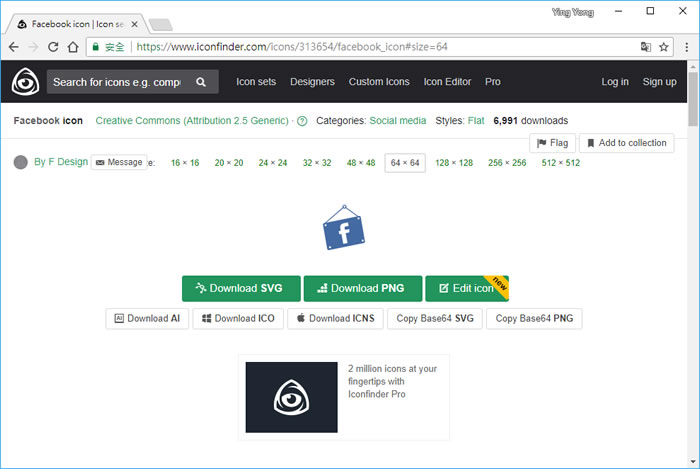This screenshot has height=469, width=700.
Task: Click the translate page icon
Action: click(x=646, y=47)
